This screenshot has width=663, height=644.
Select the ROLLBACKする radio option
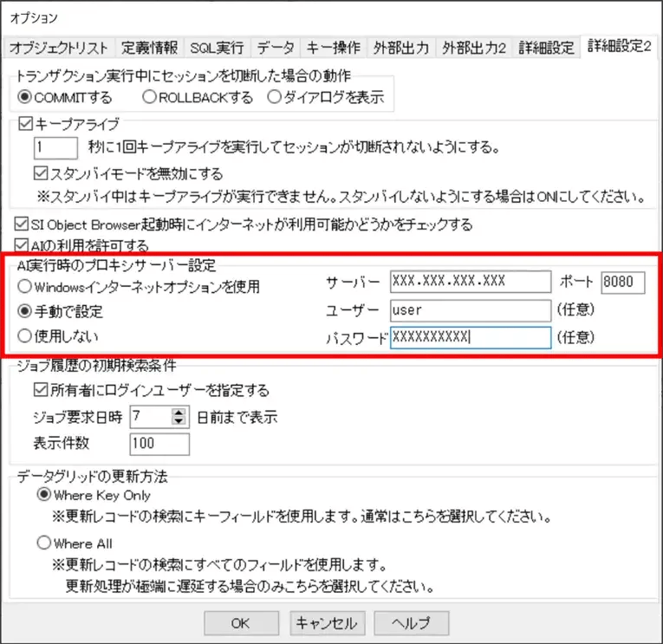[x=151, y=98]
